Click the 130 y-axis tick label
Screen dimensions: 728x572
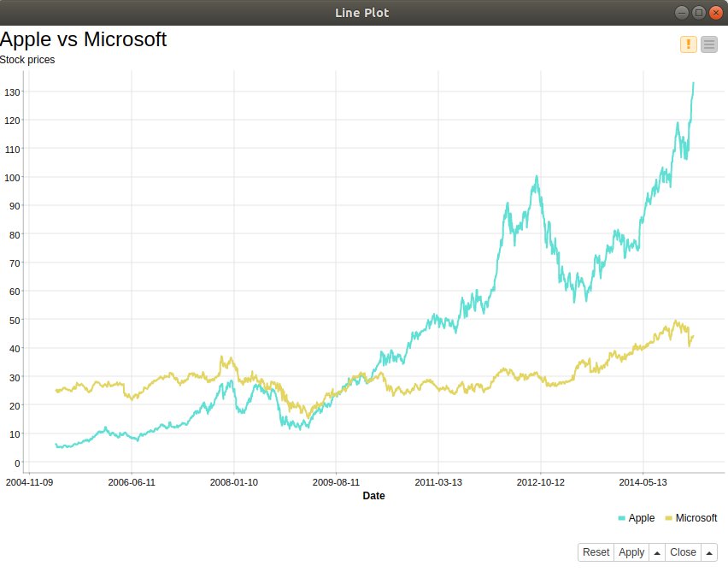[x=12, y=92]
